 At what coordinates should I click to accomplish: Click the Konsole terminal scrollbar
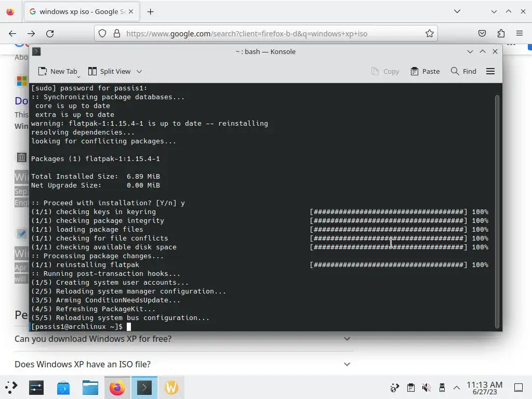pyautogui.click(x=497, y=212)
